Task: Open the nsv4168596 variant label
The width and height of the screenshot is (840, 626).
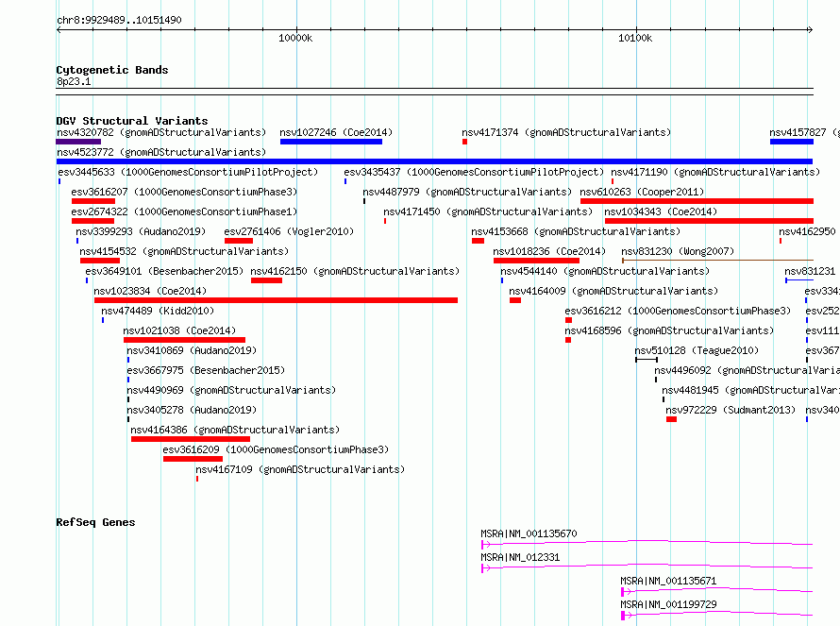Action: (x=669, y=330)
